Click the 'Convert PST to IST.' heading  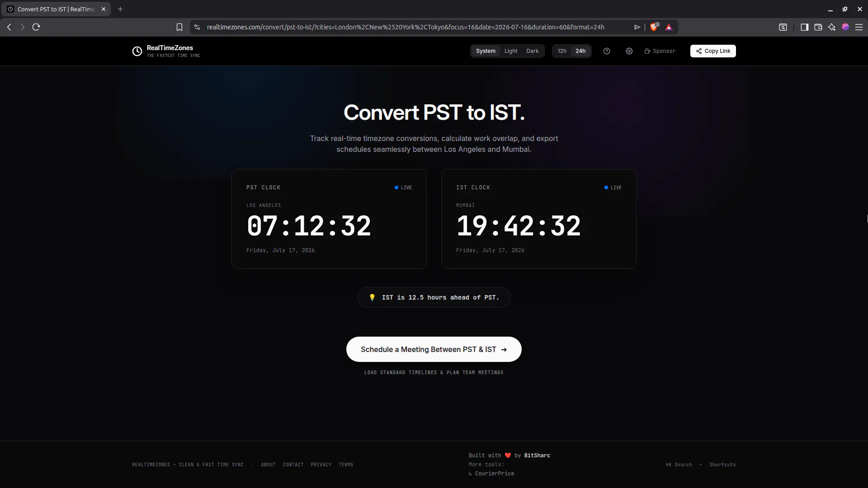[x=434, y=113]
